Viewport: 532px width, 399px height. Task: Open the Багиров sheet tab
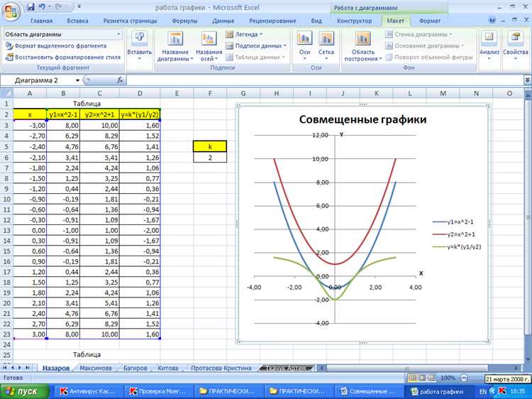(x=135, y=368)
